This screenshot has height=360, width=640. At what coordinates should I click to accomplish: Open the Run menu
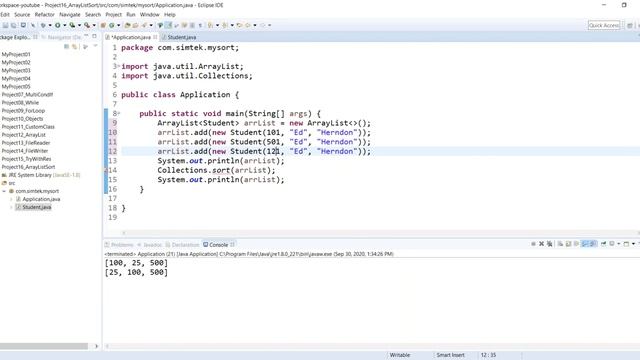click(131, 14)
